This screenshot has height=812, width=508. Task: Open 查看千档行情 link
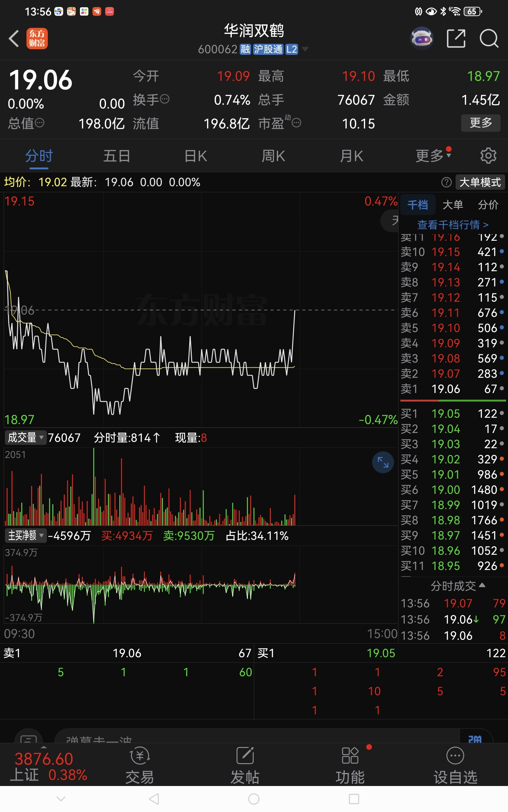coord(452,225)
